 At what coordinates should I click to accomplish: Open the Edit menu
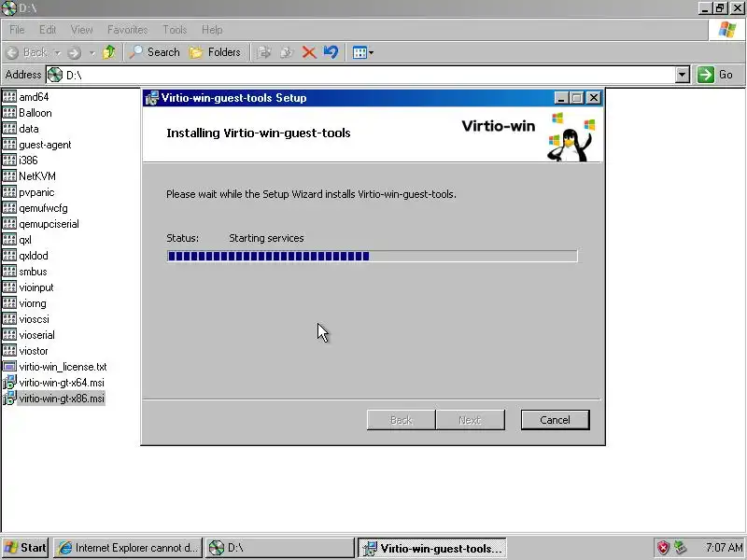pos(48,30)
